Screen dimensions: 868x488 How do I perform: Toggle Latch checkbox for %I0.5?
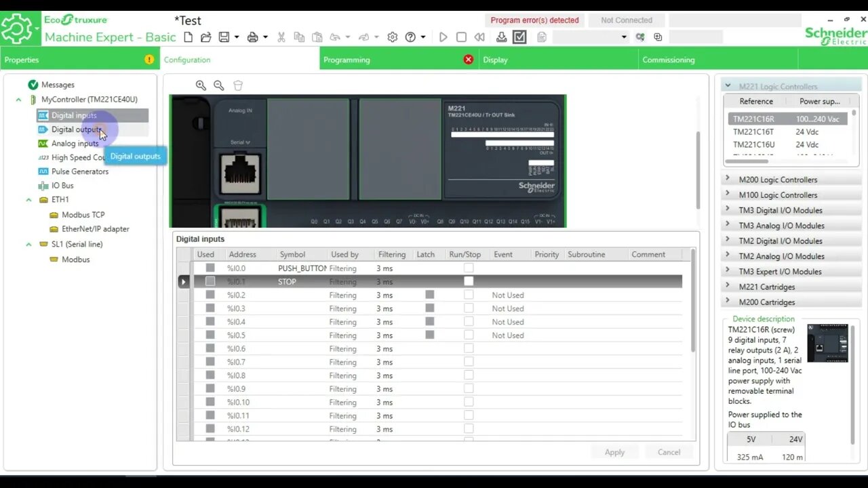pos(429,335)
